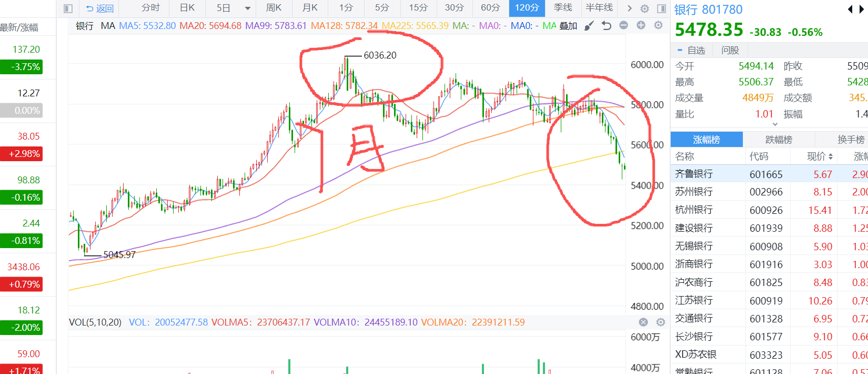Toggle the right side panel
Viewport: 868px width, 374px height.
pos(661,8)
